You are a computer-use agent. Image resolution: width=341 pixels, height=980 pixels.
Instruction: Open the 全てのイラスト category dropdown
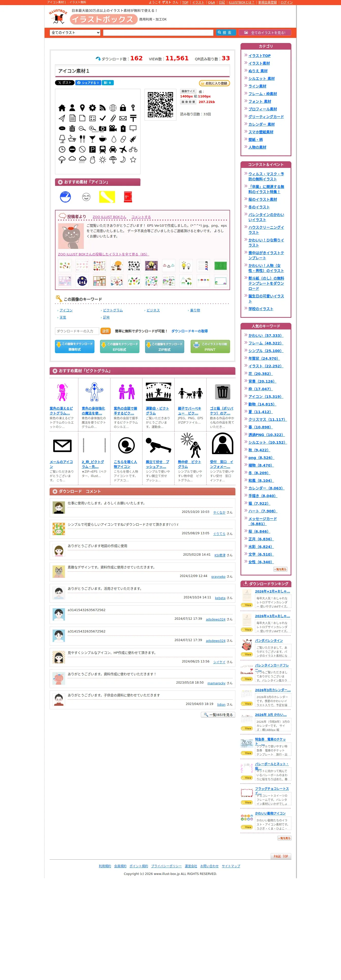point(75,33)
